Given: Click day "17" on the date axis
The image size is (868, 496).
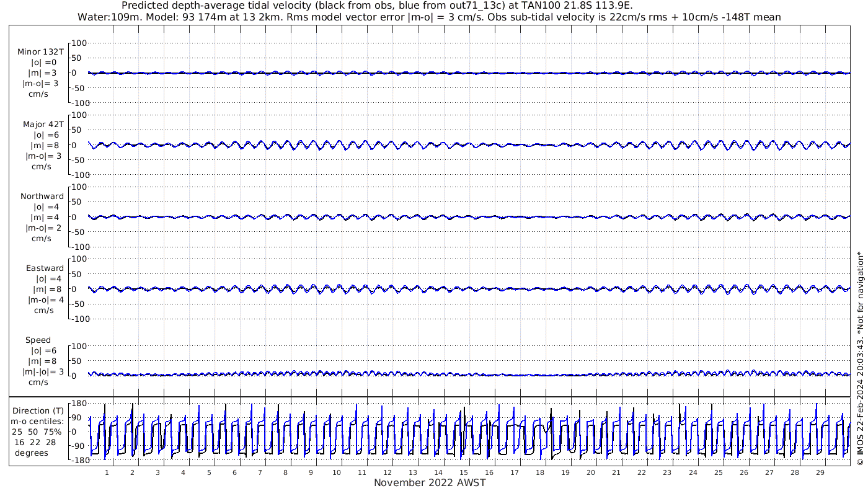Looking at the screenshot, I should tap(515, 472).
